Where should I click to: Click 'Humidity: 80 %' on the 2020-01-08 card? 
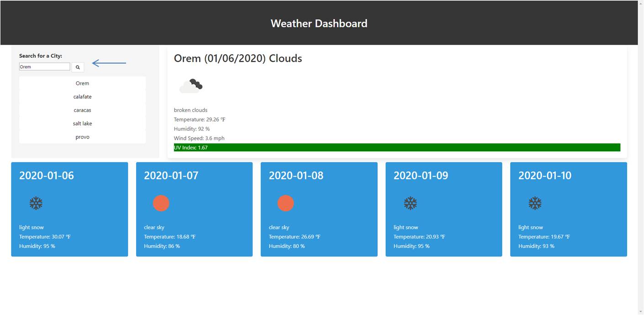tap(287, 246)
